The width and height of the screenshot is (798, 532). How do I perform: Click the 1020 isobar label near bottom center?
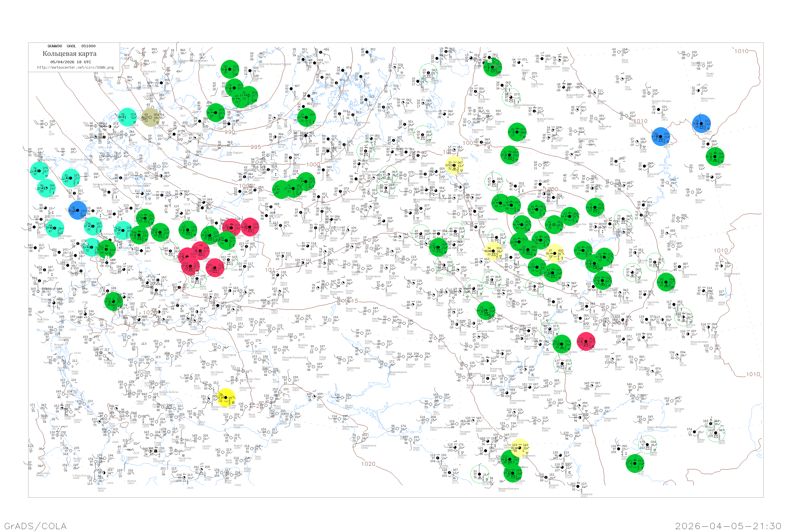(x=368, y=464)
